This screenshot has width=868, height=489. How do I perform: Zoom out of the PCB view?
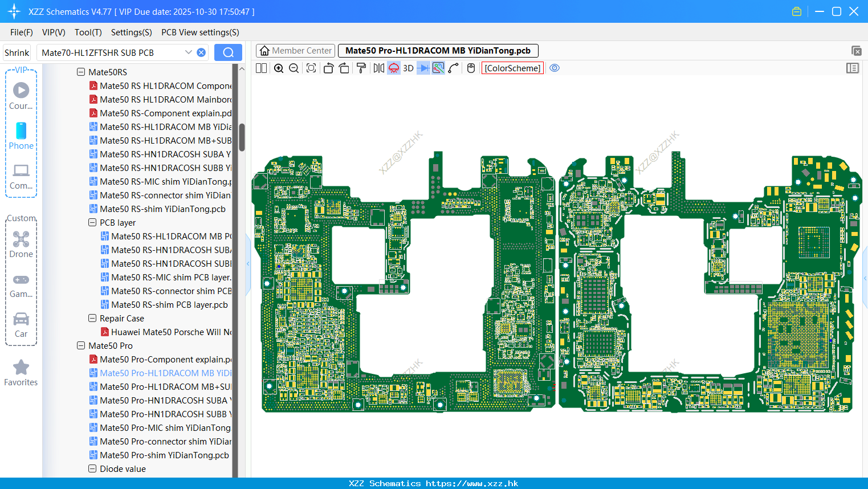(294, 68)
